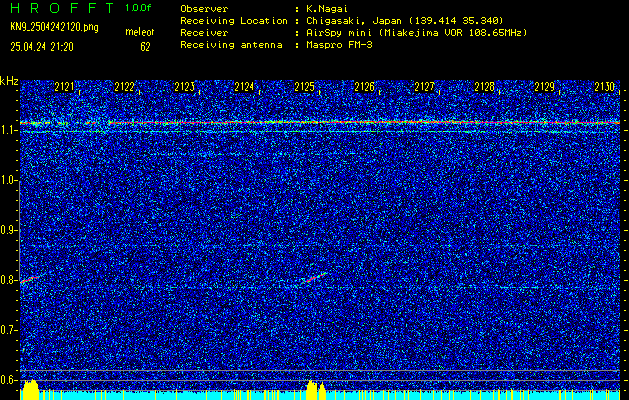
Task: Click the 1.0 frequency axis label
Action: (8, 180)
